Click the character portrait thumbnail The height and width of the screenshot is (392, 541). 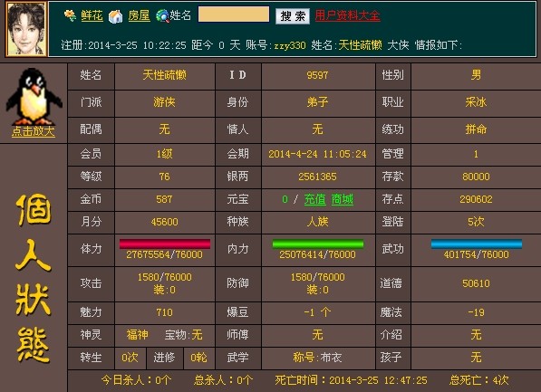(x=26, y=29)
